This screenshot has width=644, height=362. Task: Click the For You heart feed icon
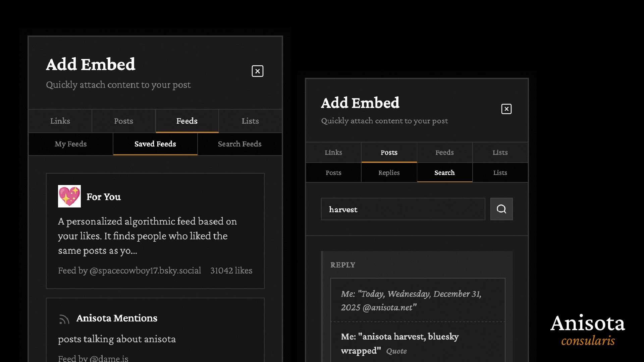69,196
